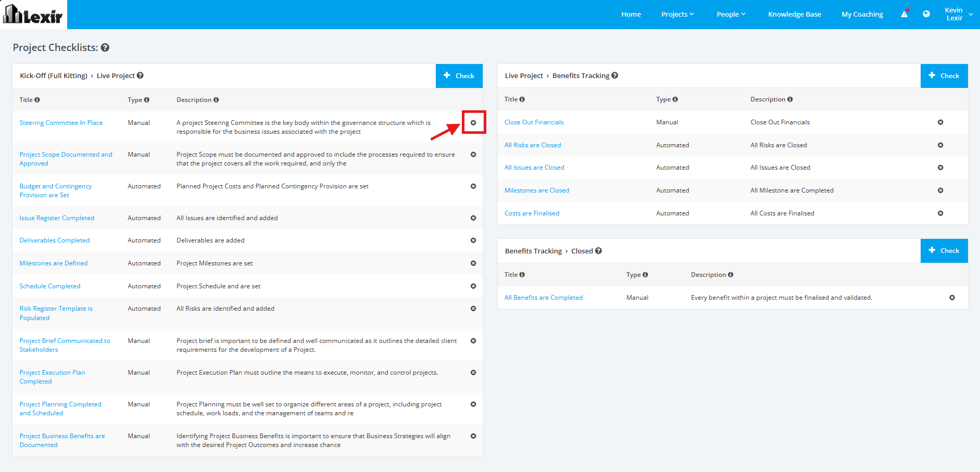Click info icon beside Description in Kick-Off table
Viewport: 980px width, 472px height.
216,100
